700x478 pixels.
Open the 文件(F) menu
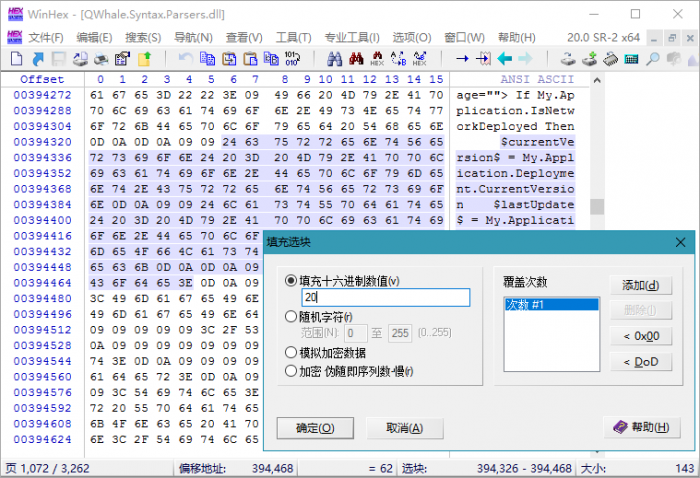point(46,37)
